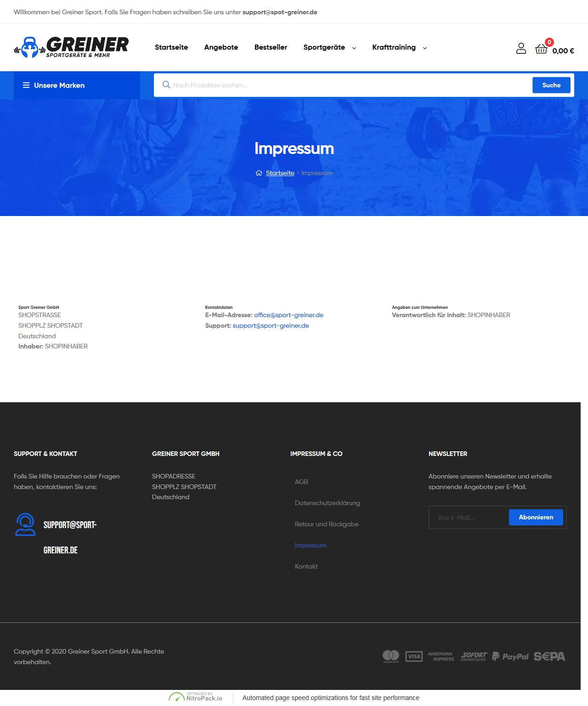Click the support@sport-greiner.de link in Kontaktdaten
Image resolution: width=588 pixels, height=706 pixels.
(x=271, y=325)
